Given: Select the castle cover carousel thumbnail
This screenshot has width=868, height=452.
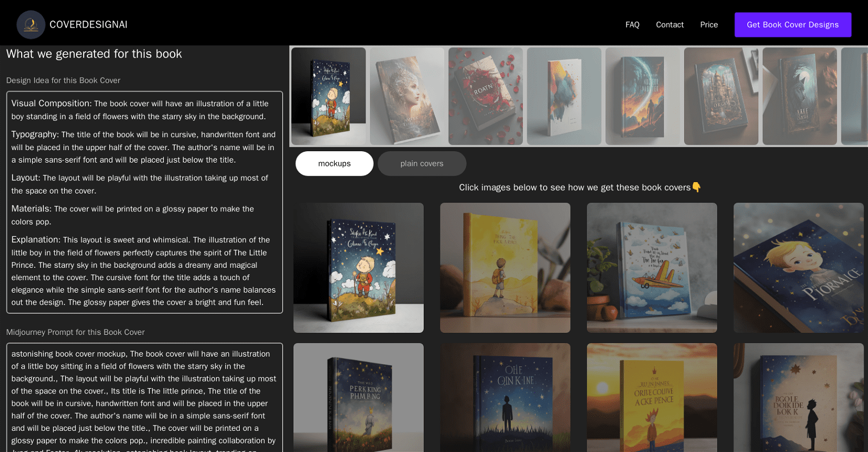Looking at the screenshot, I should point(721,96).
